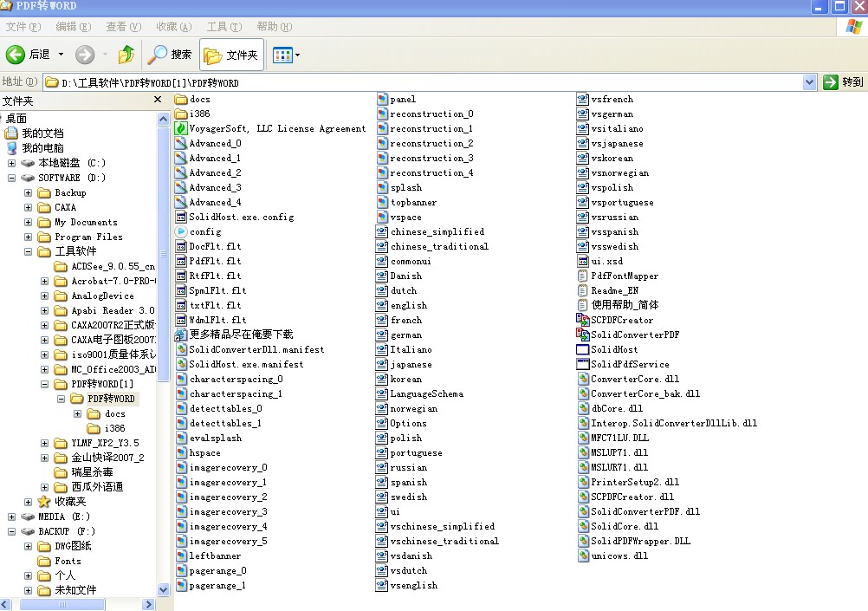Screen dimensions: 868x611
Task: Toggle the Folders (文件夹) pane button
Action: [x=231, y=55]
